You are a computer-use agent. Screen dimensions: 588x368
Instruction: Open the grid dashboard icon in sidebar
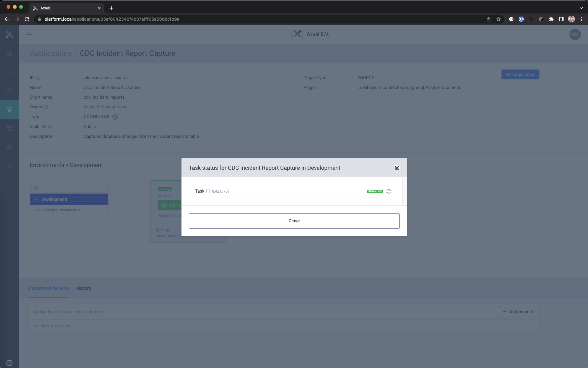(9, 128)
